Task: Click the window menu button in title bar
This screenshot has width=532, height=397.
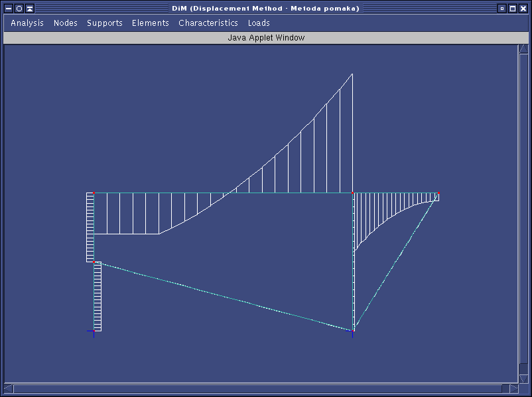Action: click(x=9, y=9)
